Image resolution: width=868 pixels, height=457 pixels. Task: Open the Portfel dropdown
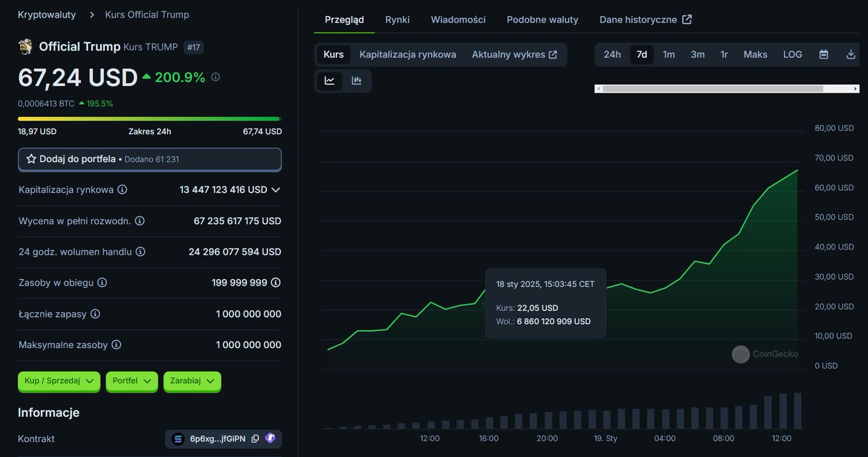(132, 381)
